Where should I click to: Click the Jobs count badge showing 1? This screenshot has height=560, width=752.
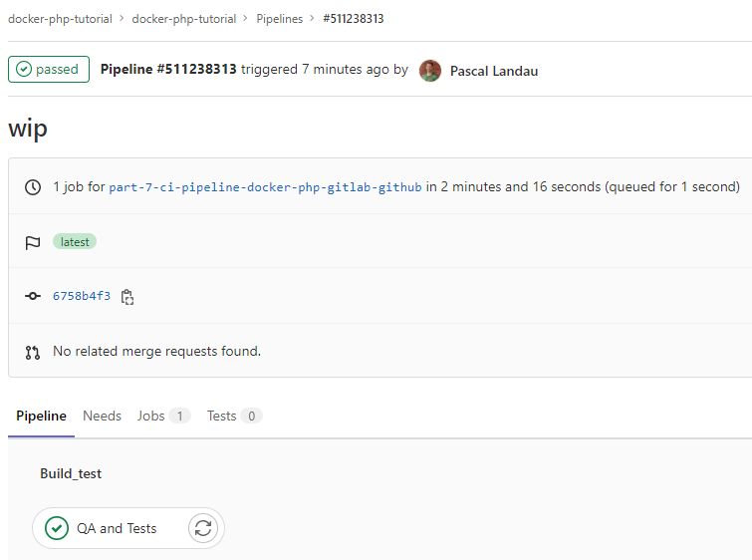(180, 417)
